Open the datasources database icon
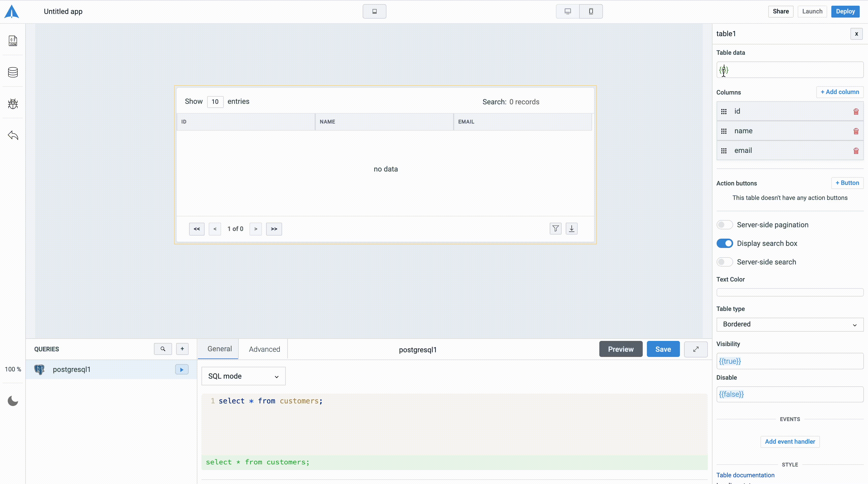The width and height of the screenshot is (868, 484). pos(13,72)
